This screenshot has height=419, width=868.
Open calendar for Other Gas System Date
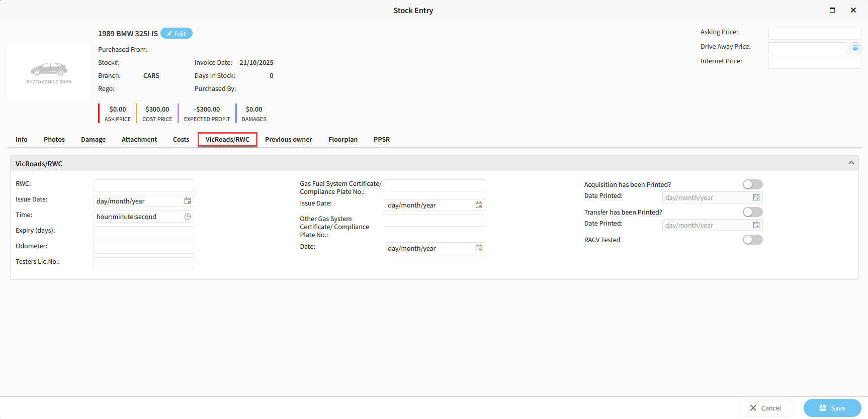pyautogui.click(x=479, y=248)
